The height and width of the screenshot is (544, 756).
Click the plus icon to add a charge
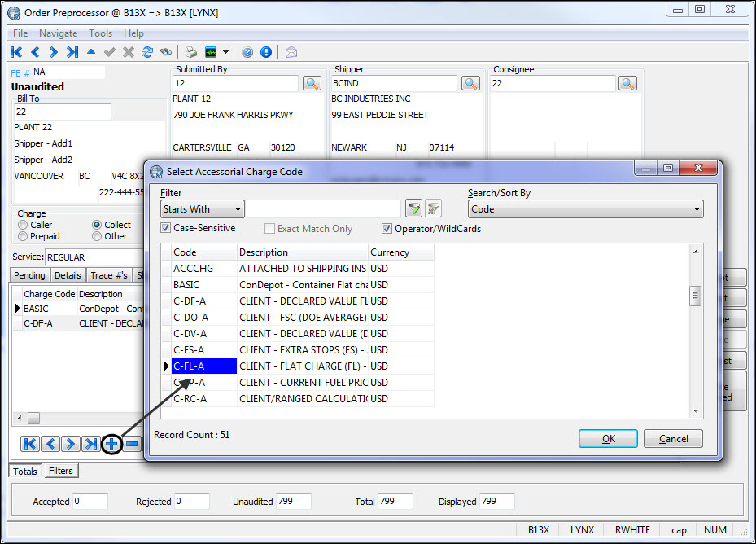click(111, 444)
